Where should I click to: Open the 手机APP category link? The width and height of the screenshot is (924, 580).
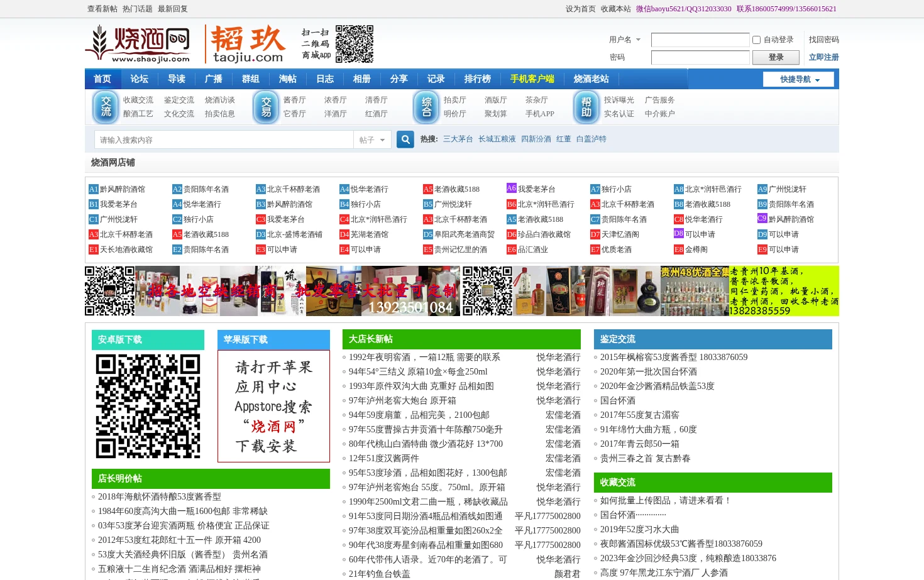point(540,114)
